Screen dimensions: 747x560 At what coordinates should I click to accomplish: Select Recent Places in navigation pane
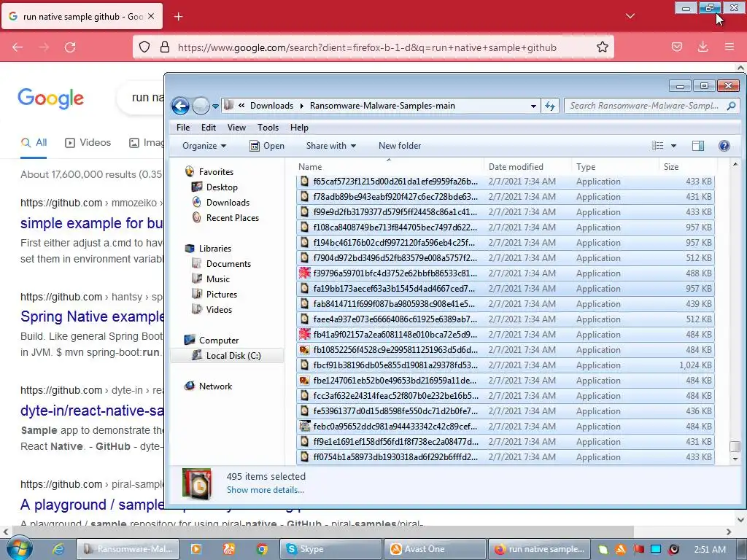233,217
